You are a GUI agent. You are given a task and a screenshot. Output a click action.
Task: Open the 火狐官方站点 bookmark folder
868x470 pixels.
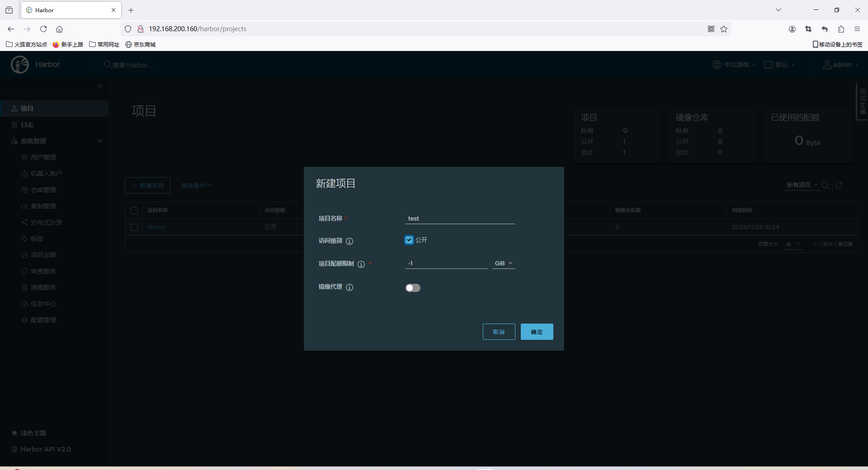pos(27,44)
